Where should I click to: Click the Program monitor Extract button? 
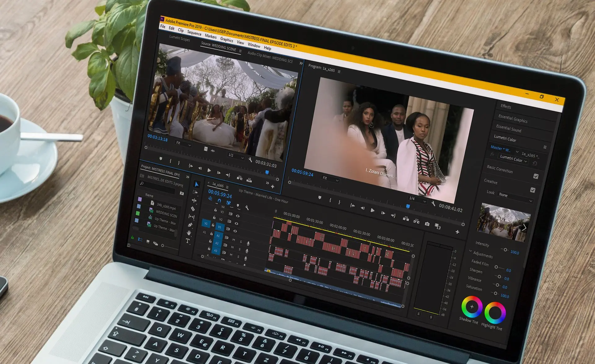(416, 221)
